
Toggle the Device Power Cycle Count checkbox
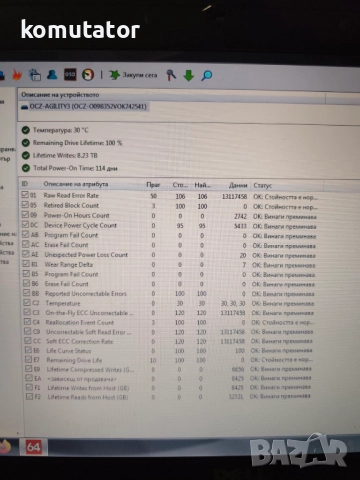(26, 225)
